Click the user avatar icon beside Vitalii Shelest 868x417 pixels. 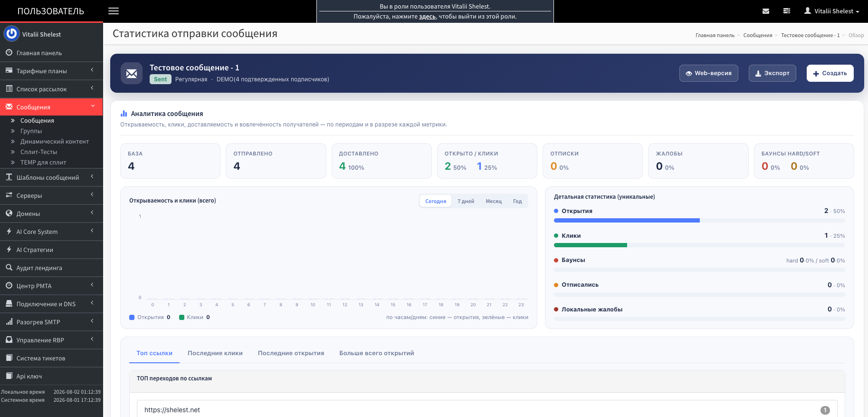pyautogui.click(x=808, y=10)
